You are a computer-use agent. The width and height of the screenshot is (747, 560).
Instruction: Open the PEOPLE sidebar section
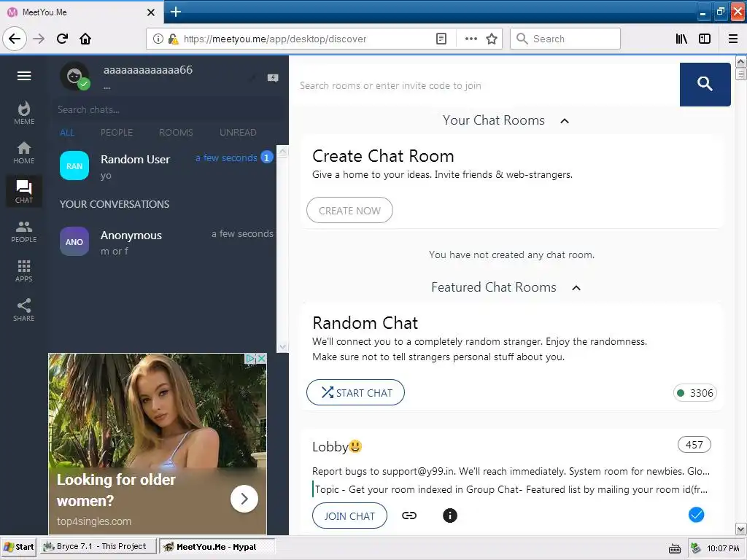click(x=24, y=232)
